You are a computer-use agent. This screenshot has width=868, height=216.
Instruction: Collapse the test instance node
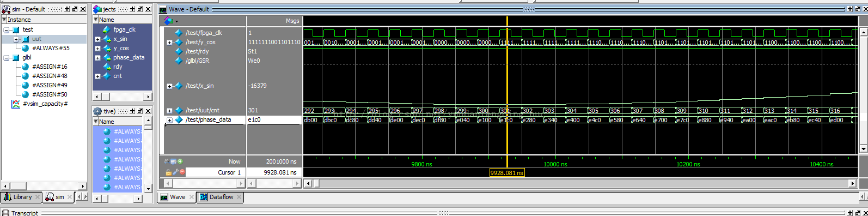point(7,29)
